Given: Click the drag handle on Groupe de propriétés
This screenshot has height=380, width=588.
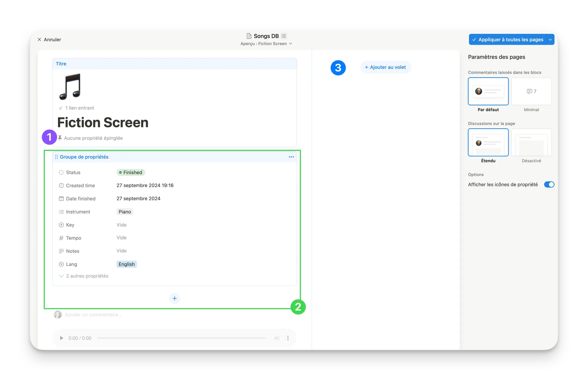Looking at the screenshot, I should tap(57, 157).
